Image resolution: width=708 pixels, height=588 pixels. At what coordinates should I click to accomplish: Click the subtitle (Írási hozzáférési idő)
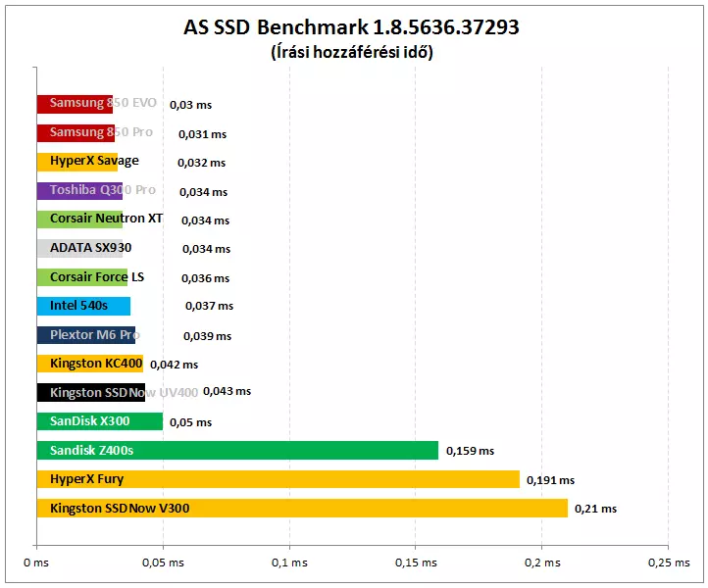point(352,52)
